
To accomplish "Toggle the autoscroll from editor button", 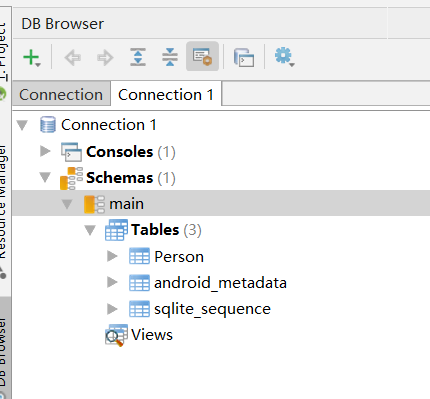I will click(202, 56).
